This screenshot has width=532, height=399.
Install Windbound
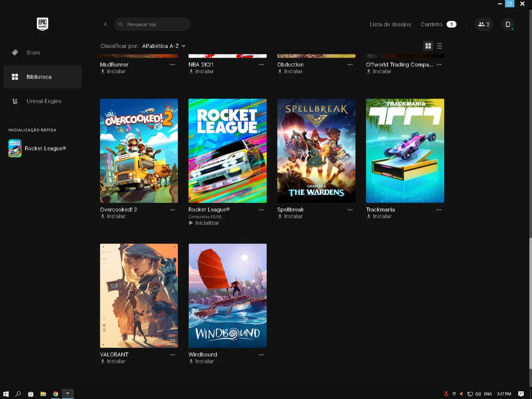tap(201, 361)
